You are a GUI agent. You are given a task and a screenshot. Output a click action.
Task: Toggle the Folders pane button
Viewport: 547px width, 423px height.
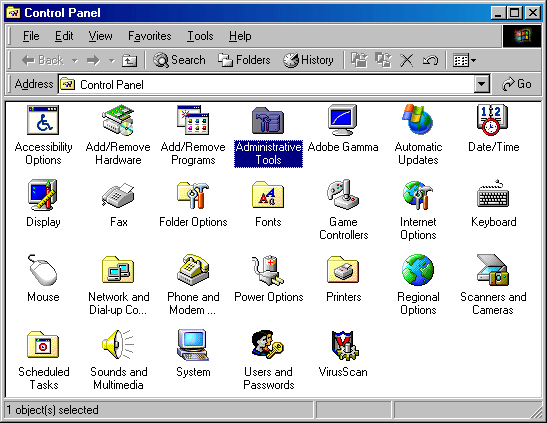[244, 60]
